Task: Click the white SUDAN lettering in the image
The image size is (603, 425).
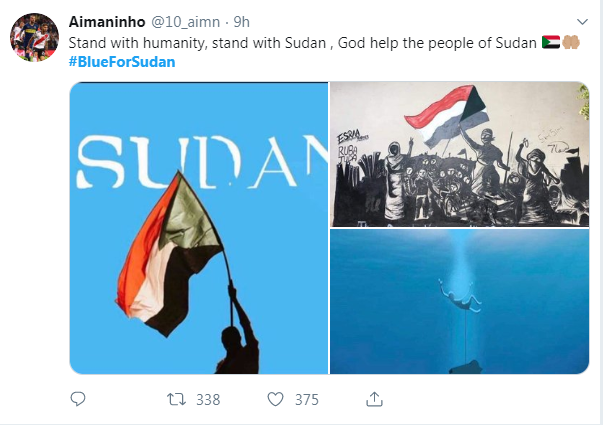Action: click(x=198, y=161)
